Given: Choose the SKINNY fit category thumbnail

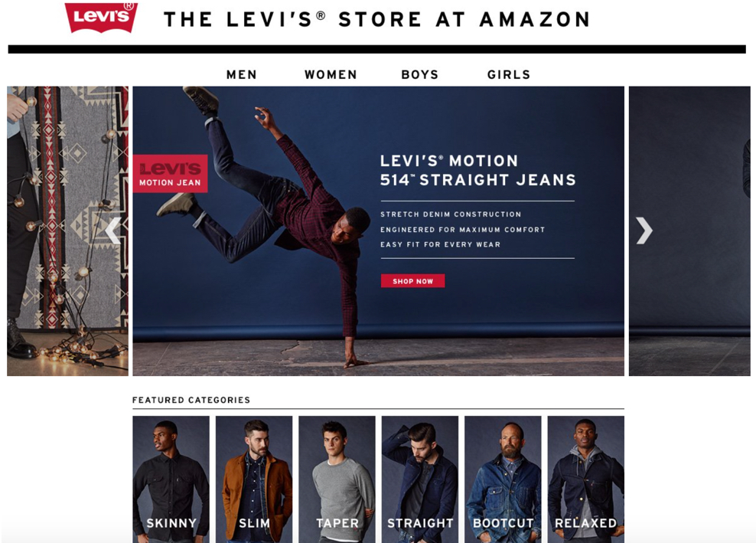Looking at the screenshot, I should coord(171,479).
